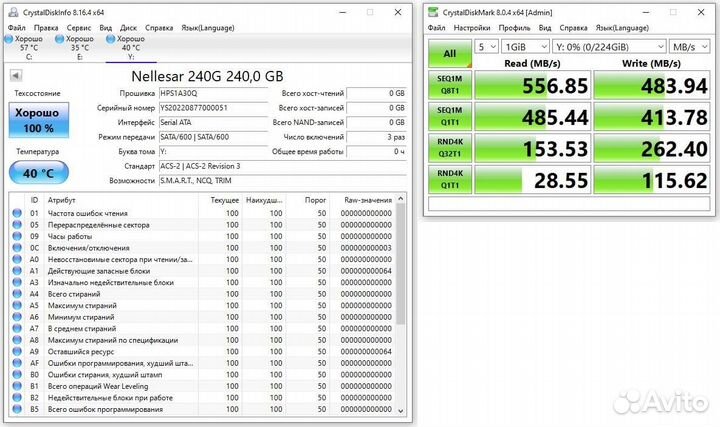Select the Y: drive status tab
Screen dimensions: 720x427
131,47
